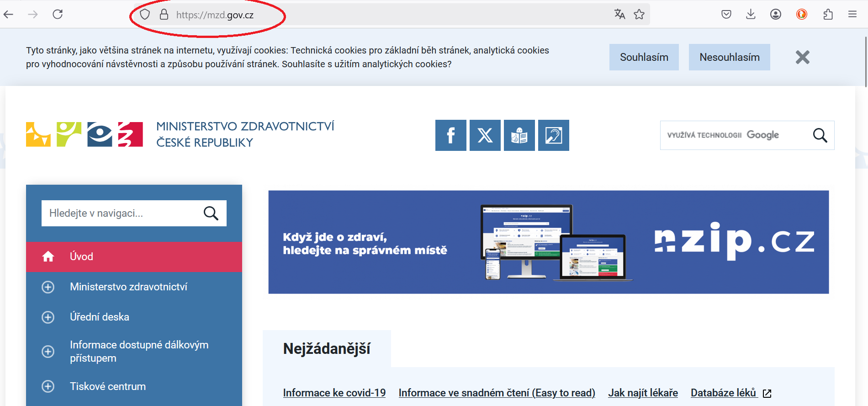Click the hearing-impaired accessibility icon
This screenshot has height=406, width=868.
coord(553,135)
